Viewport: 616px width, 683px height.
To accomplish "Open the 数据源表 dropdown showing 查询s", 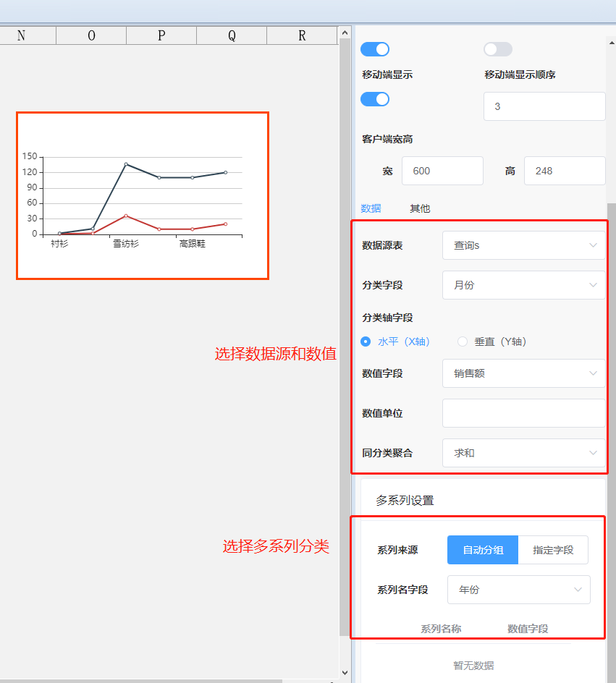I will click(x=523, y=246).
